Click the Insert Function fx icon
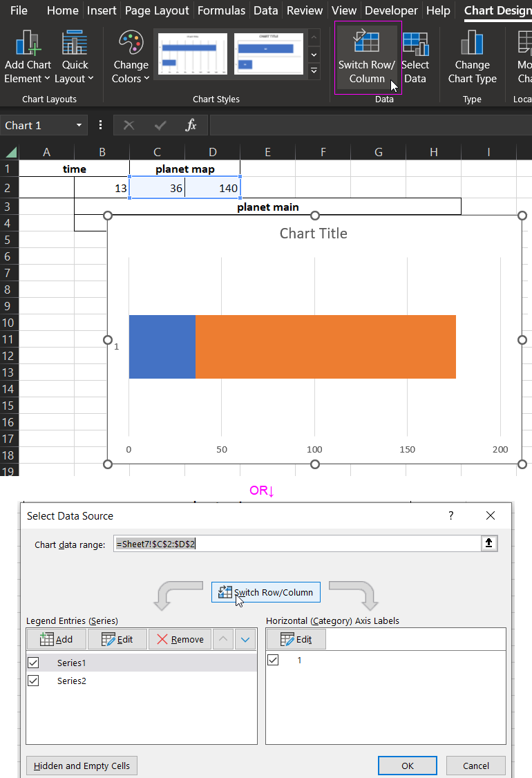Screen dimensions: 532x778 tap(191, 125)
